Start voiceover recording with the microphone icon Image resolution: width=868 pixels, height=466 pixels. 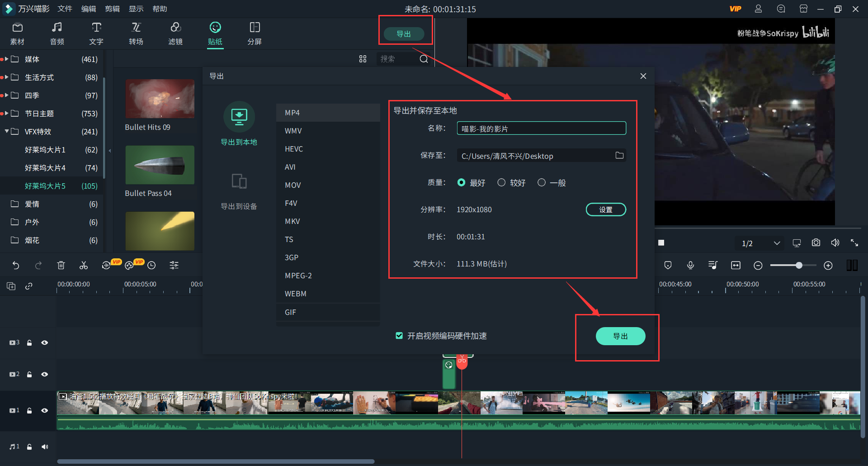click(690, 265)
